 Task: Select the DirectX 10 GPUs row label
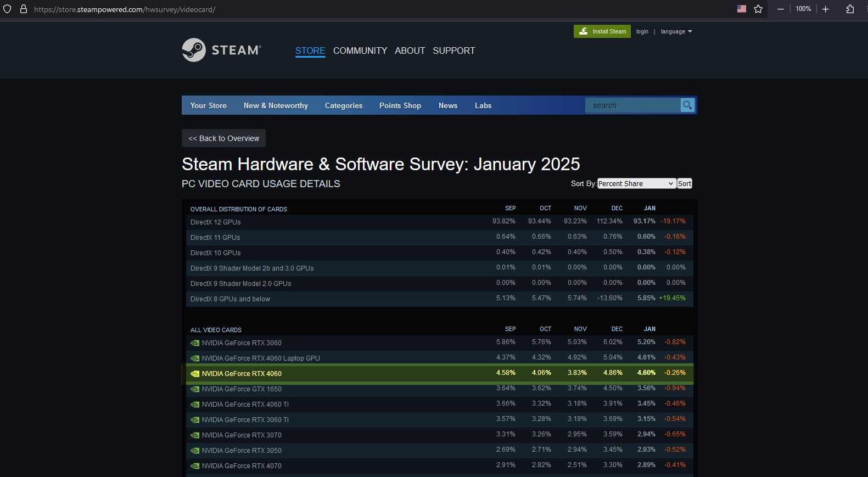[216, 253]
